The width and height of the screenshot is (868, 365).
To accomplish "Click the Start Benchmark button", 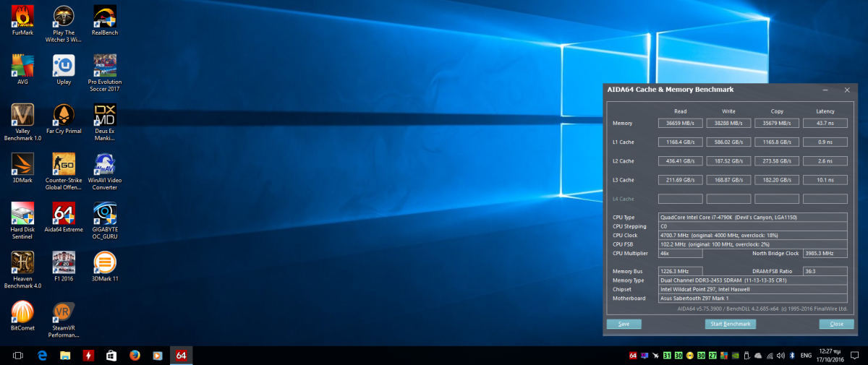I will pos(731,324).
